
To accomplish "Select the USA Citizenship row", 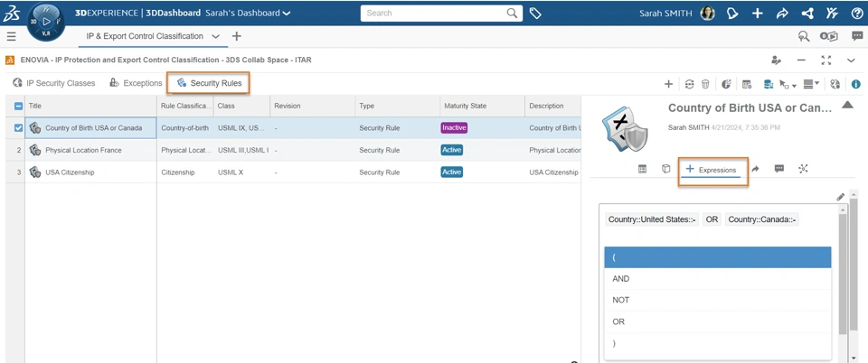I will (293, 172).
